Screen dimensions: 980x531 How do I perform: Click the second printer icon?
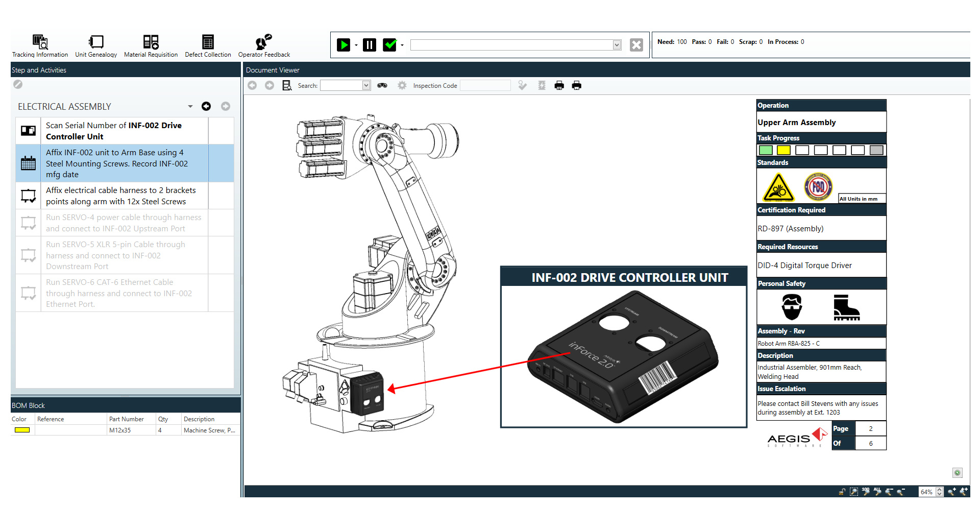[577, 85]
